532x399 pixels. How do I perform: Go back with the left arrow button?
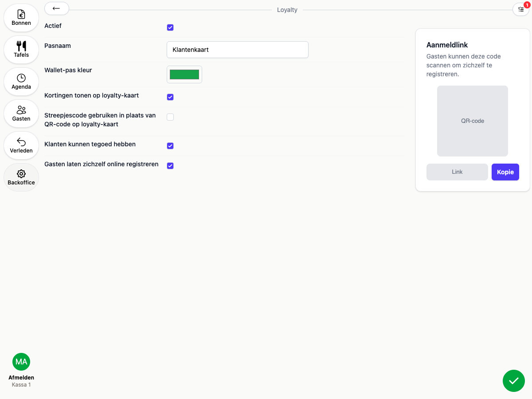point(57,8)
